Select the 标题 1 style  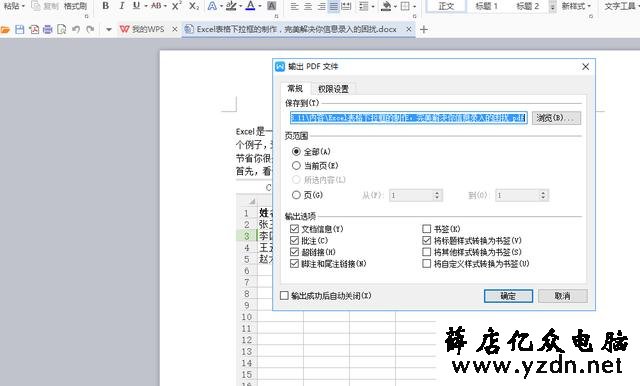(x=487, y=6)
